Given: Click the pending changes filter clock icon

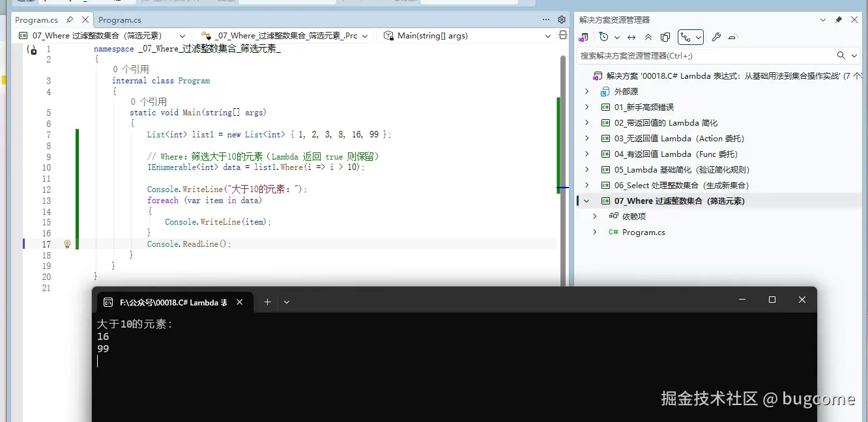Looking at the screenshot, I should click(603, 37).
